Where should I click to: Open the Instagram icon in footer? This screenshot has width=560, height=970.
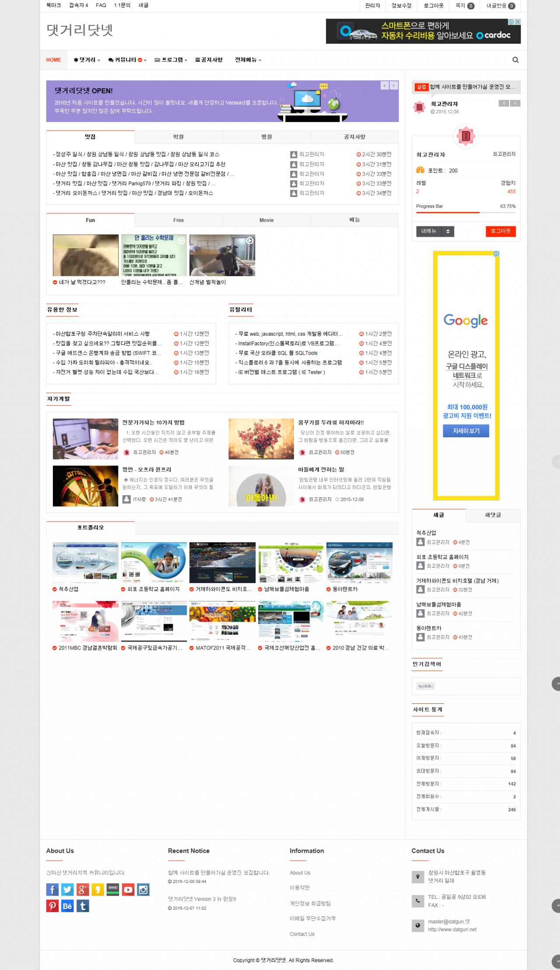(143, 889)
